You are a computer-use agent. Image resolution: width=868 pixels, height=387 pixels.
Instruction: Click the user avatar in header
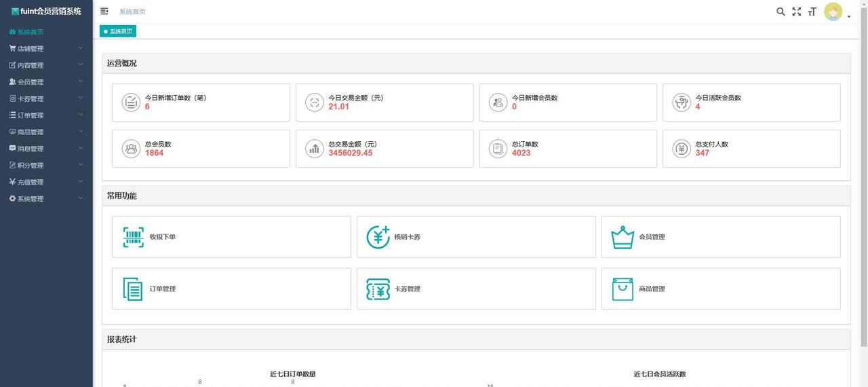833,12
